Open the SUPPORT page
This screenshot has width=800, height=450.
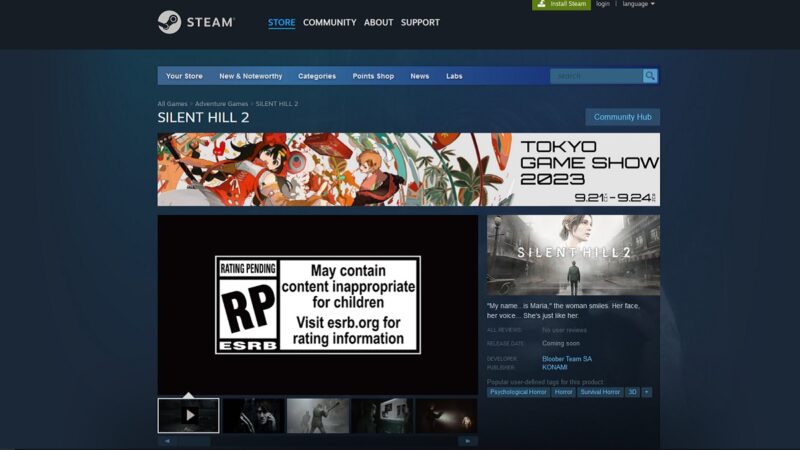point(420,22)
